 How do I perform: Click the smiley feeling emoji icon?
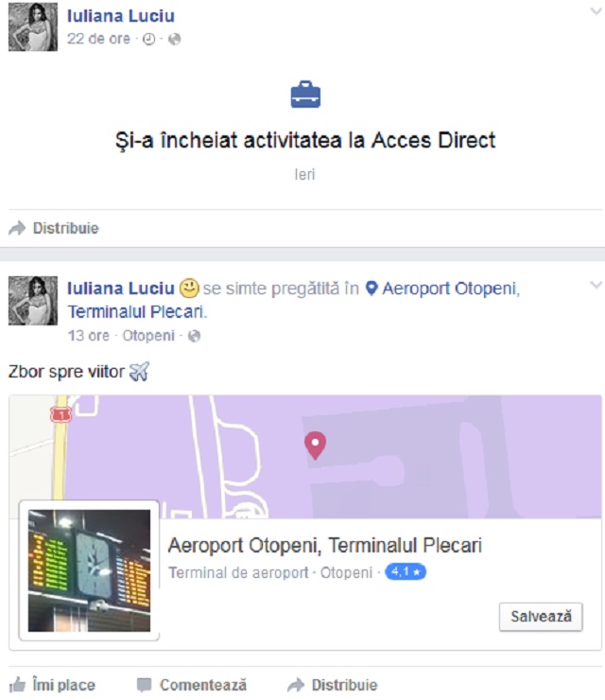[x=189, y=289]
